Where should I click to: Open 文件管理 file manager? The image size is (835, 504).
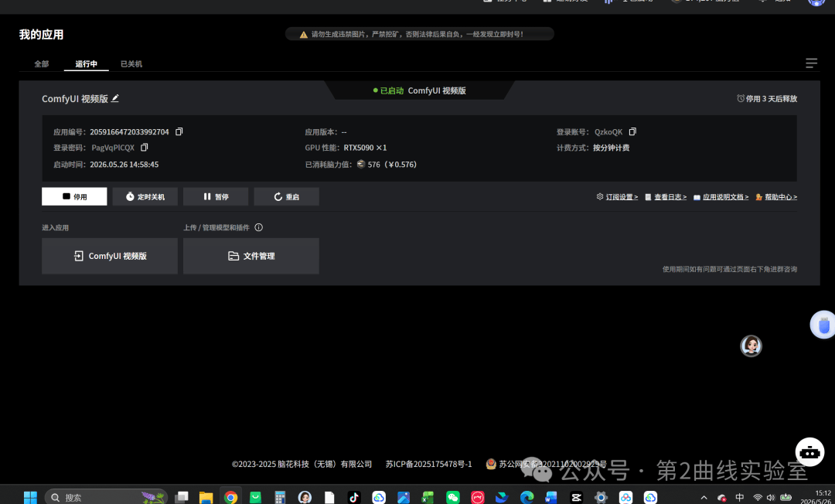pyautogui.click(x=251, y=256)
